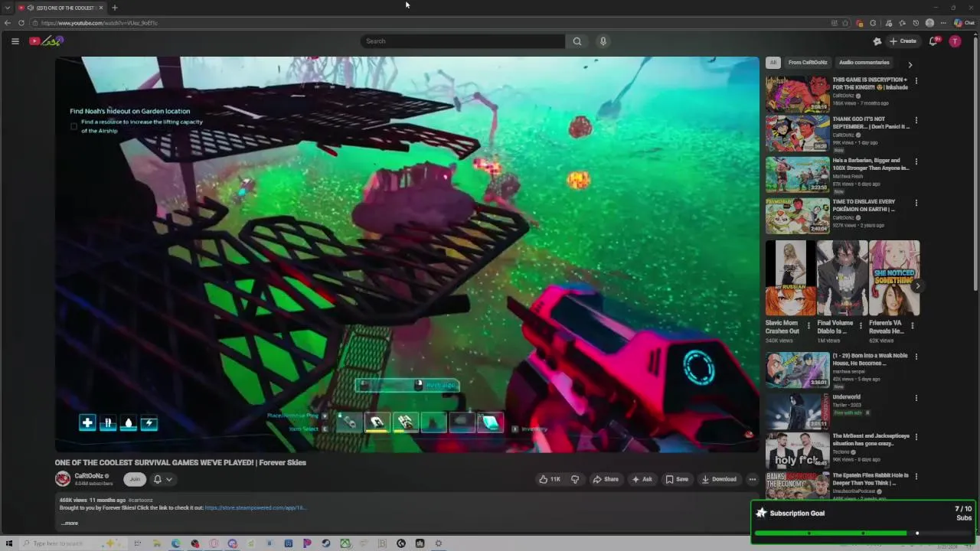Open the sparkle icon beside Create
This screenshot has width=980, height=551.
point(877,41)
